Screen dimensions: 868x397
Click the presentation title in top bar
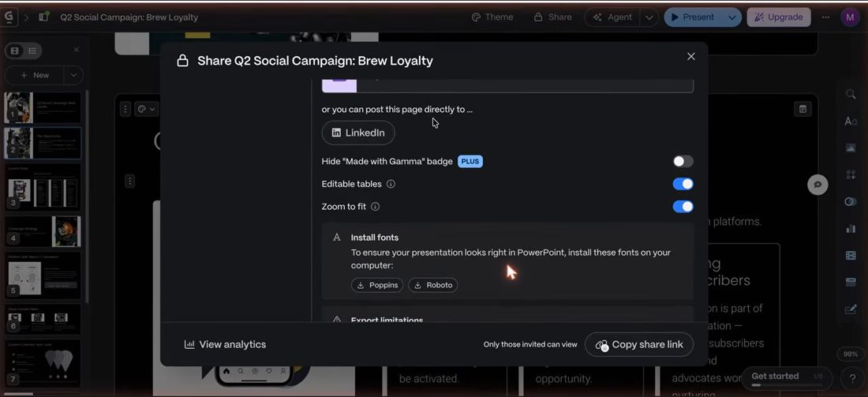pos(129,17)
